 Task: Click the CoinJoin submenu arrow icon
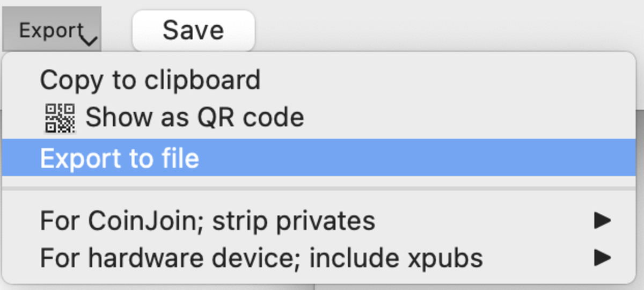[x=602, y=221]
